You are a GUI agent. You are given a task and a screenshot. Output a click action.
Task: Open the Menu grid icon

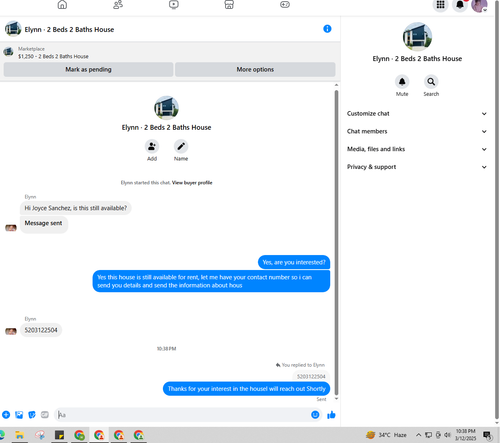[440, 5]
